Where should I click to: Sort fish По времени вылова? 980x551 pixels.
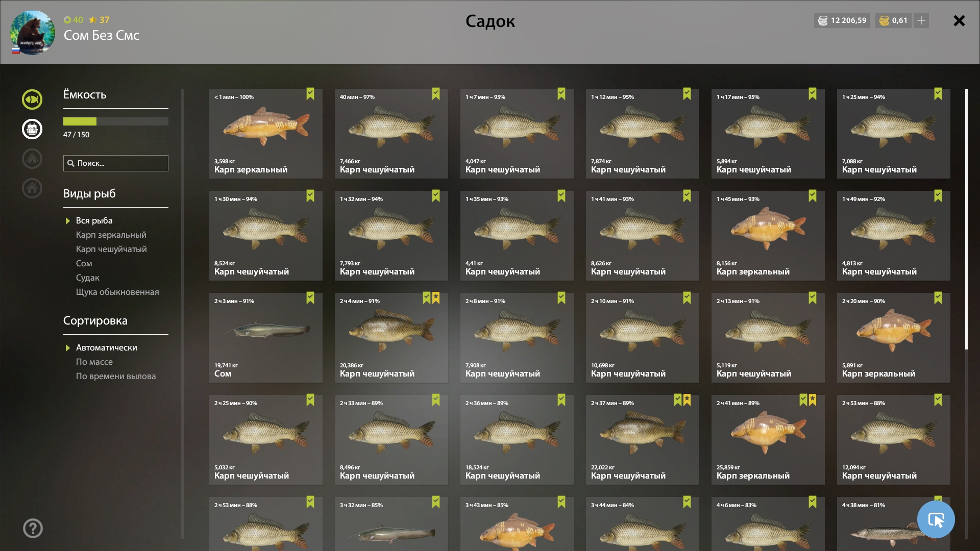(x=116, y=376)
